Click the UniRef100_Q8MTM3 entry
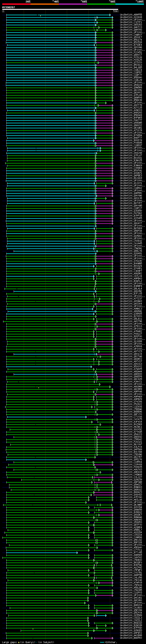 point(131,30)
